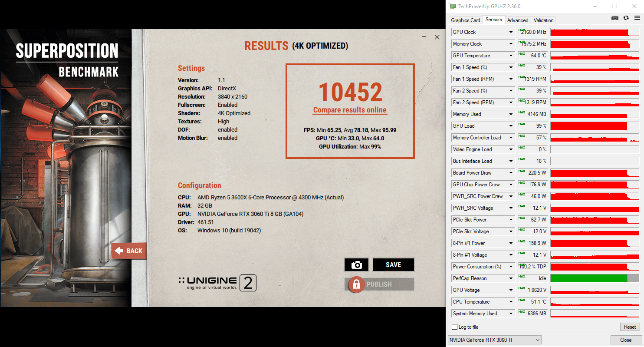Open the GPU Voltage sensor dropdown
Image resolution: width=644 pixels, height=347 pixels.
click(x=511, y=290)
